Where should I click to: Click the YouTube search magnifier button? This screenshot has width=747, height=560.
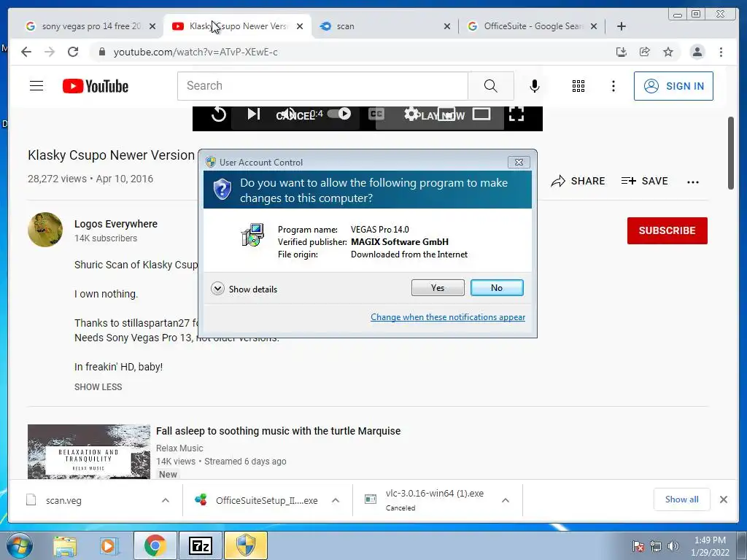coord(491,86)
